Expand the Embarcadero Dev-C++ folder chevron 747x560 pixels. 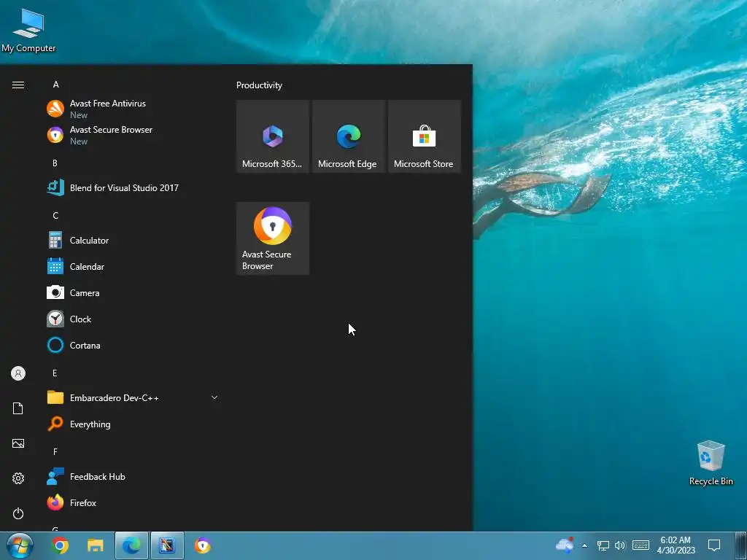(214, 397)
